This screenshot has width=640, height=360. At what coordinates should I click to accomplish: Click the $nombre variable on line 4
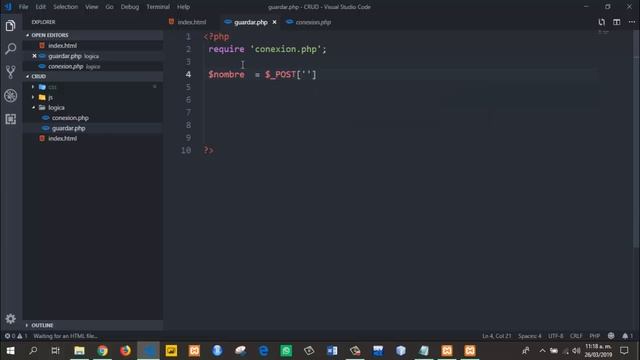[226, 74]
